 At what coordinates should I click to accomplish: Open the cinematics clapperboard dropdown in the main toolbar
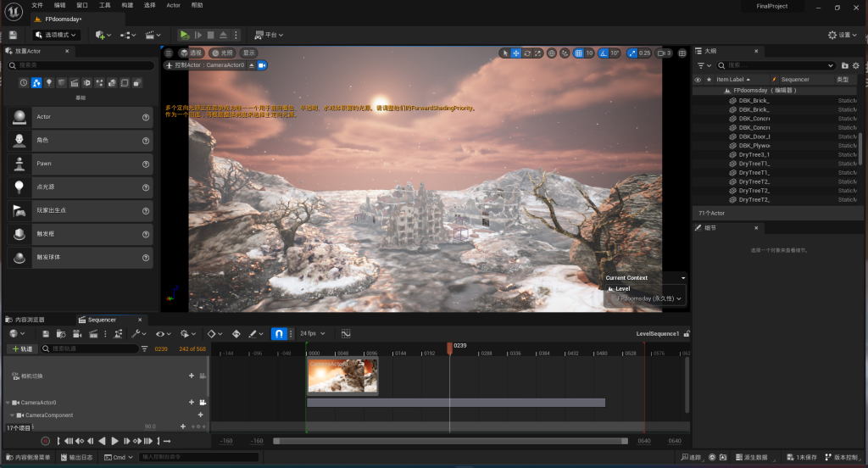click(x=153, y=35)
